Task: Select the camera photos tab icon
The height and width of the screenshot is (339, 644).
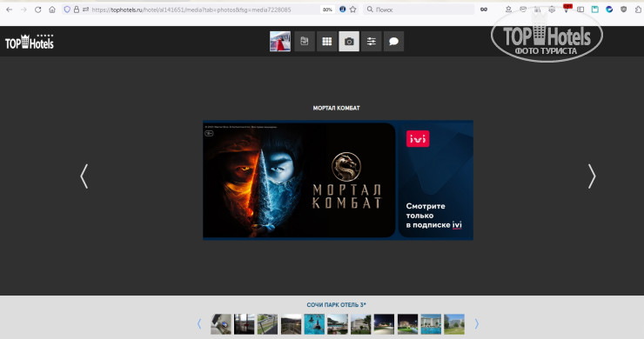Action: click(x=349, y=42)
